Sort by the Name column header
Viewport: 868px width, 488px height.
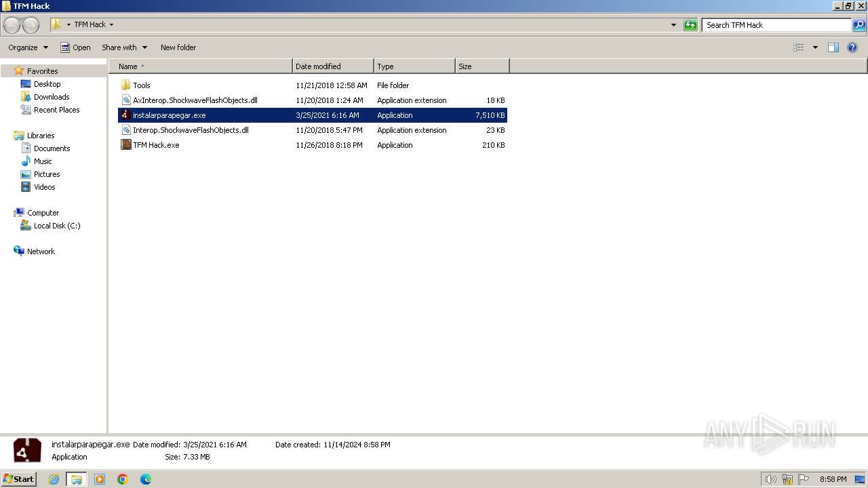[201, 66]
